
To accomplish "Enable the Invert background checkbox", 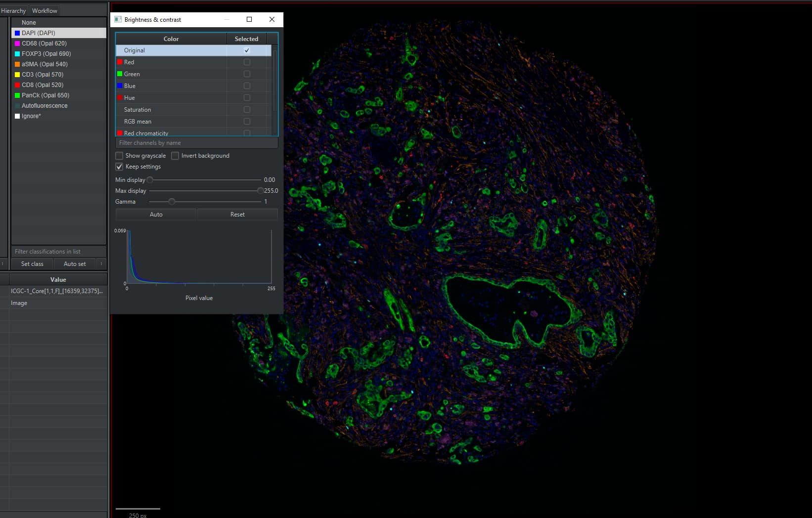I will [x=175, y=155].
